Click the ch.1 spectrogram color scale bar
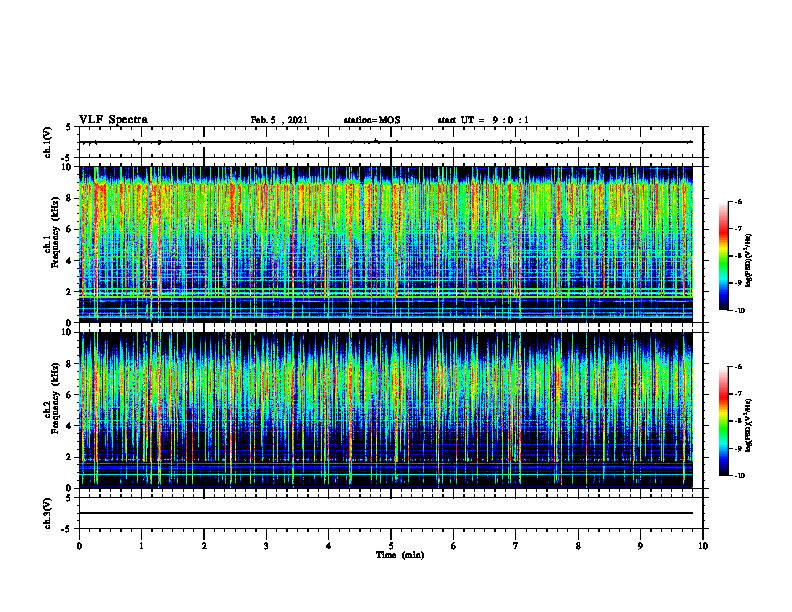The image size is (792, 612). pos(724,256)
